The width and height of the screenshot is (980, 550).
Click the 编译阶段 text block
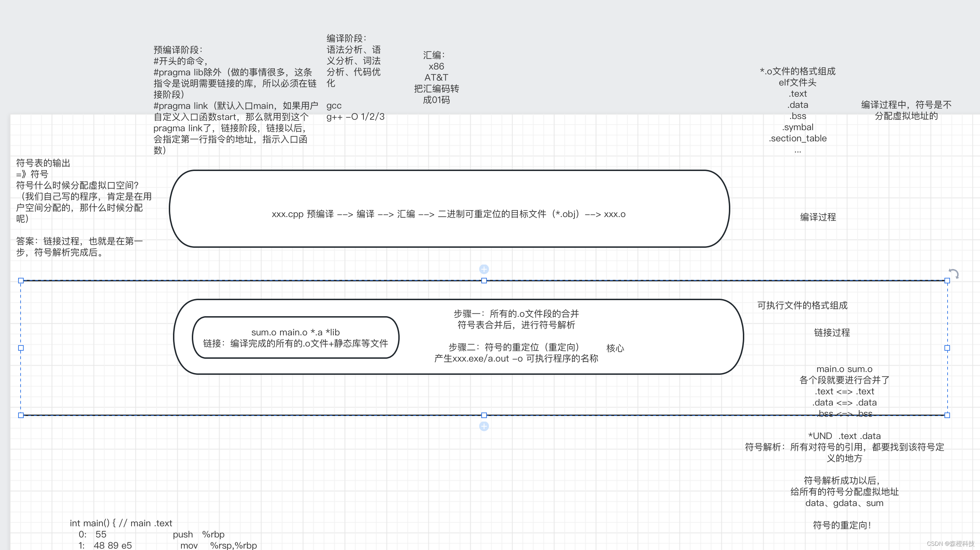coord(354,77)
